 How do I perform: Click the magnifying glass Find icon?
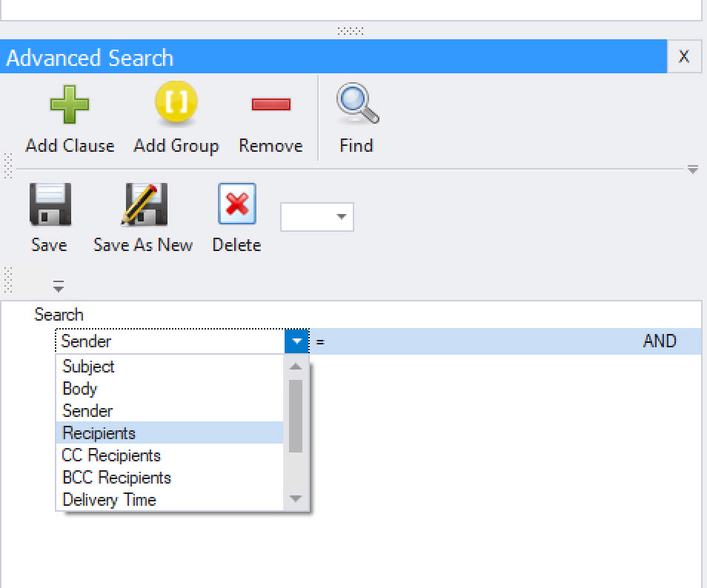[357, 103]
